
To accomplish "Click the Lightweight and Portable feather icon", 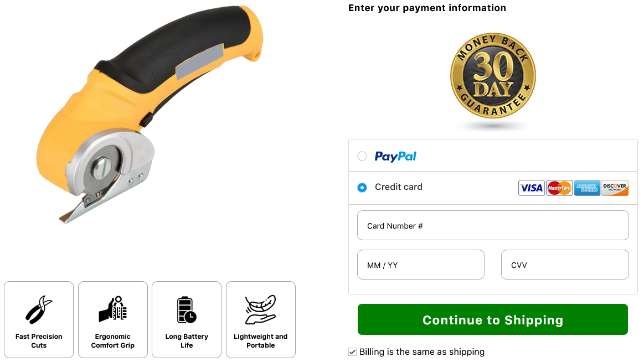I will click(x=260, y=309).
